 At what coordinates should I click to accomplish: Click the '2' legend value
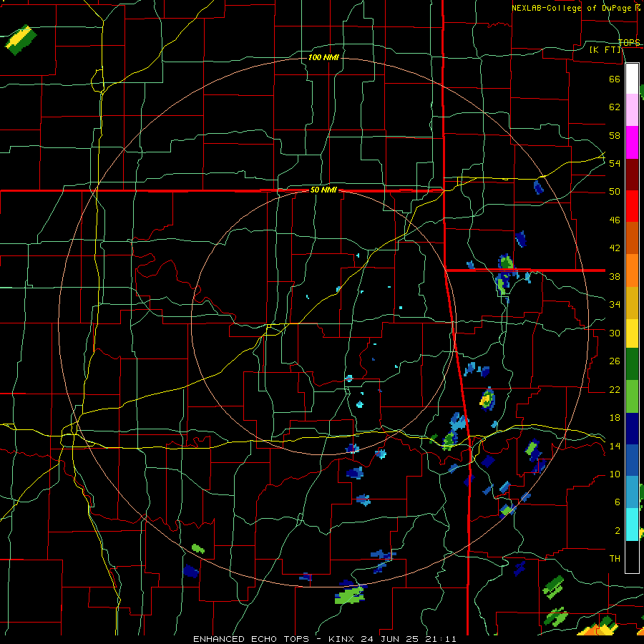click(617, 531)
